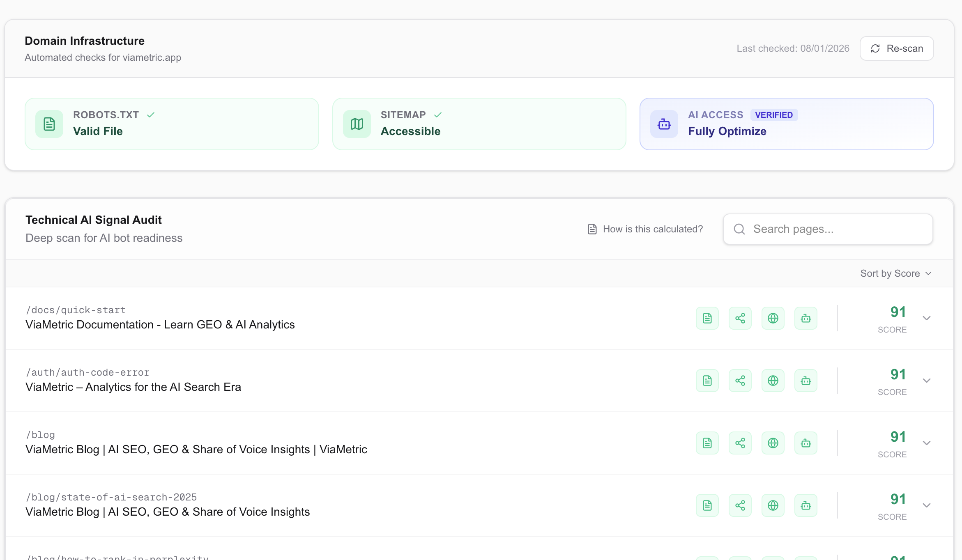Image resolution: width=962 pixels, height=560 pixels.
Task: Open the Sort by Score dropdown
Action: 895,273
